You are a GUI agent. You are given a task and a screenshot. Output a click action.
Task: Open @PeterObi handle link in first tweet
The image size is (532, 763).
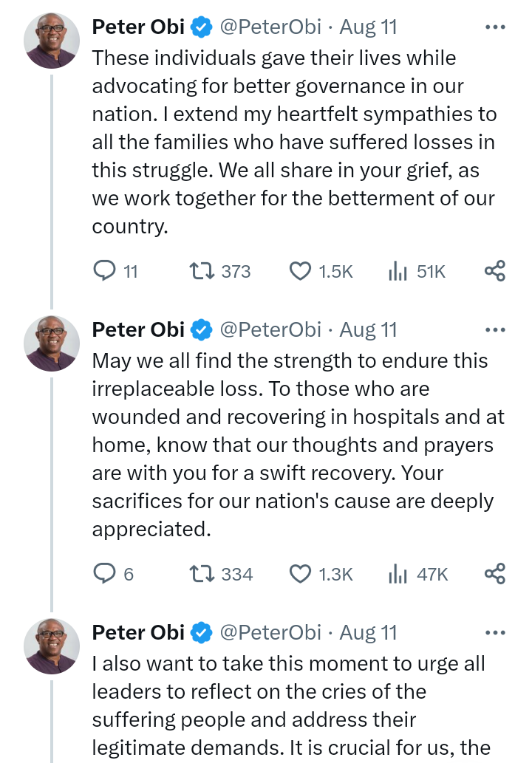(270, 27)
